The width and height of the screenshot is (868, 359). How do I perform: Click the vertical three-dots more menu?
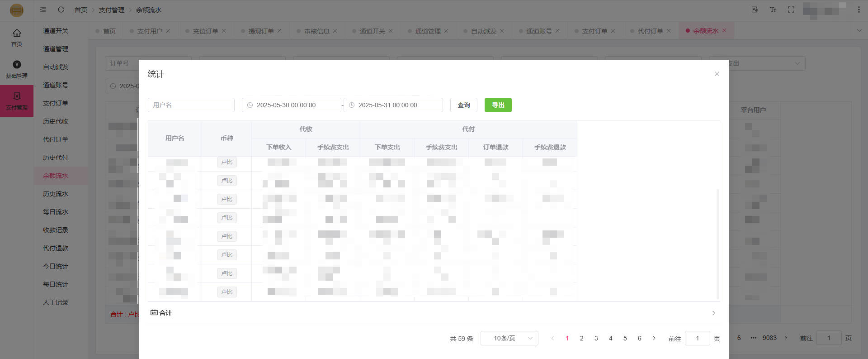pyautogui.click(x=859, y=10)
